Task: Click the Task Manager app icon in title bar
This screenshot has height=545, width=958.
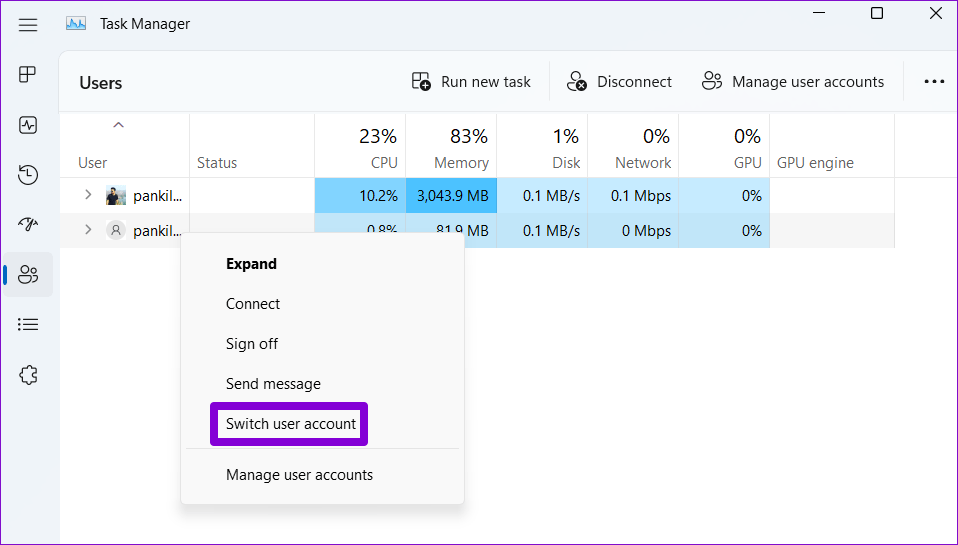Action: [76, 24]
